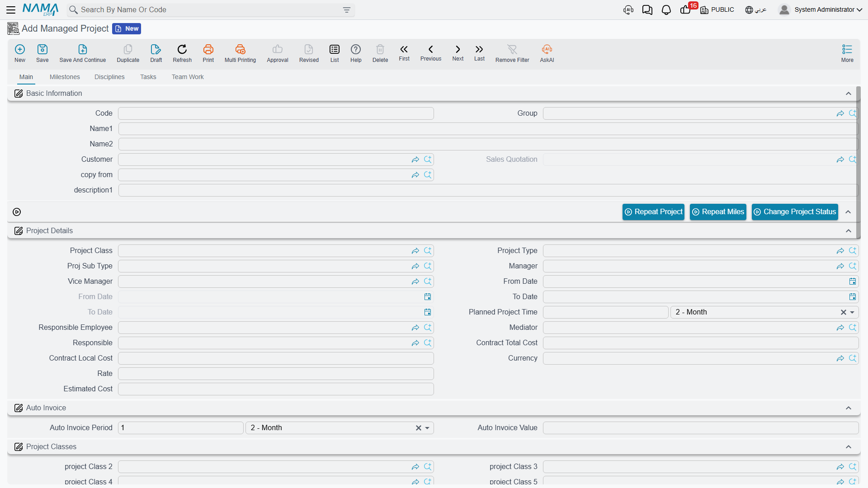Go to Next record
The image size is (868, 488).
[x=458, y=53]
